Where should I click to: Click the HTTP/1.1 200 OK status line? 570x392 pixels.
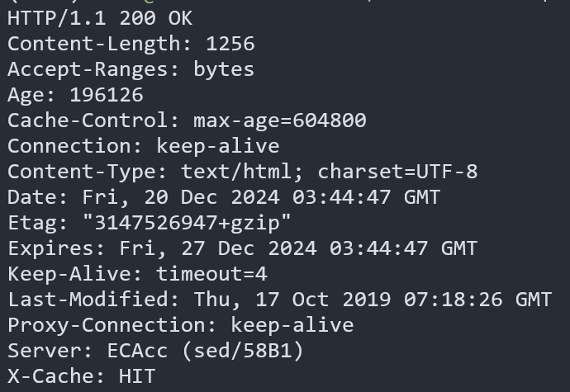(x=99, y=18)
